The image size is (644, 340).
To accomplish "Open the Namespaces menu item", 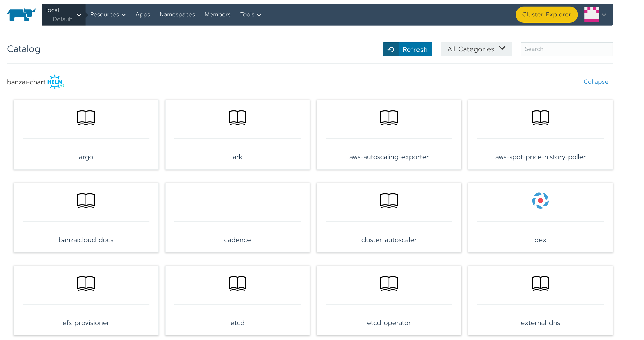I will 177,14.
